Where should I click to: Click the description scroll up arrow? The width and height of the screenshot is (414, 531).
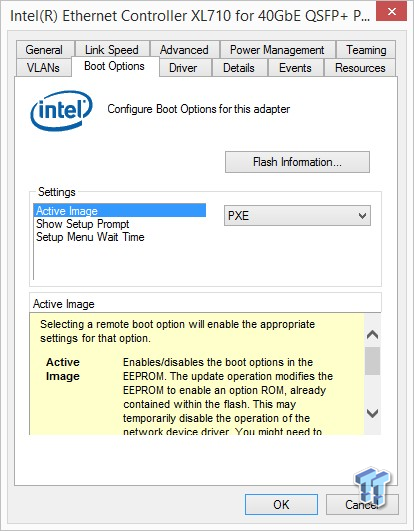pos(372,335)
